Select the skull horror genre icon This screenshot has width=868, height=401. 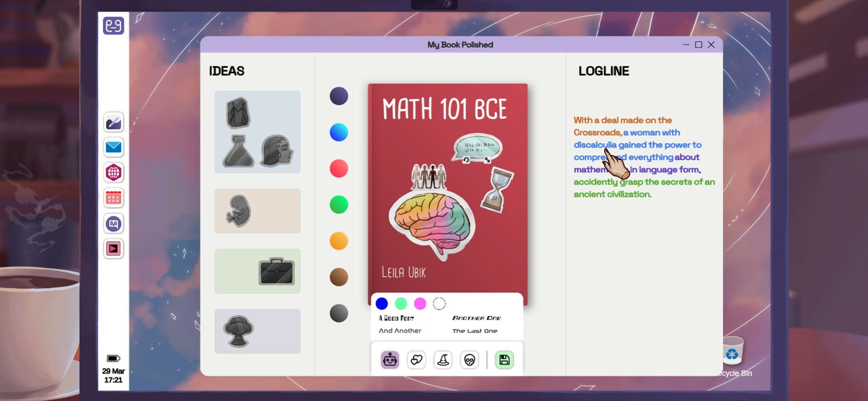pos(469,360)
